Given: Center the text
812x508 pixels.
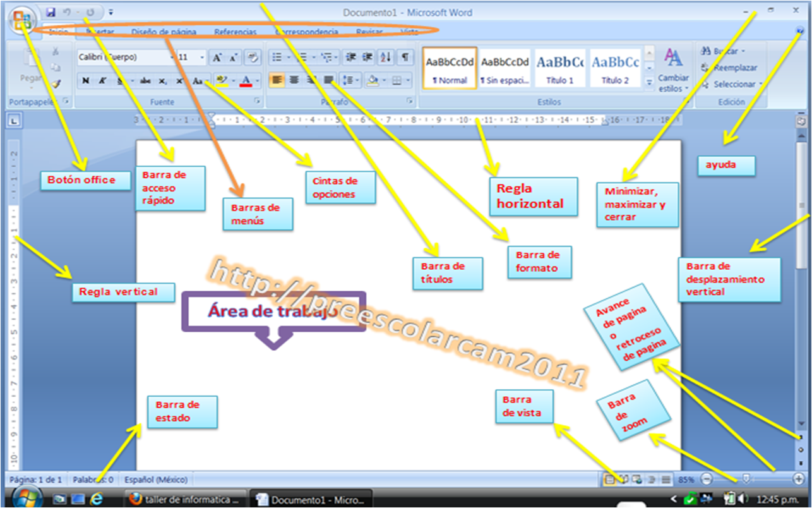Looking at the screenshot, I should pos(294,80).
